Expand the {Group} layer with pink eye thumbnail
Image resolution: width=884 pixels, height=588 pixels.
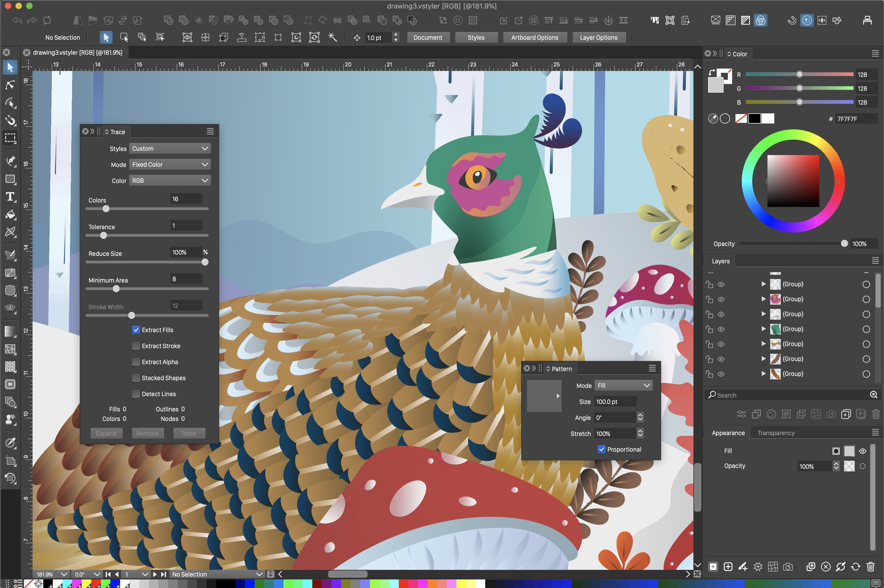763,299
